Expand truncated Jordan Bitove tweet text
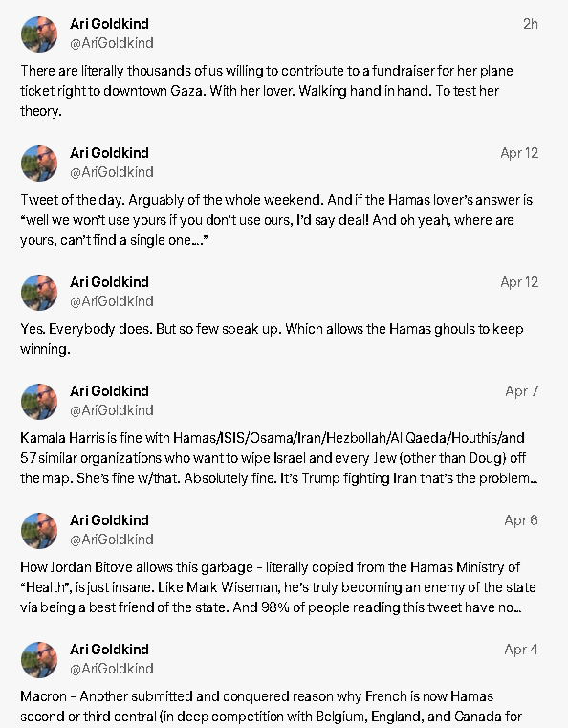Viewport: 568px width, 728px height. click(x=278, y=586)
